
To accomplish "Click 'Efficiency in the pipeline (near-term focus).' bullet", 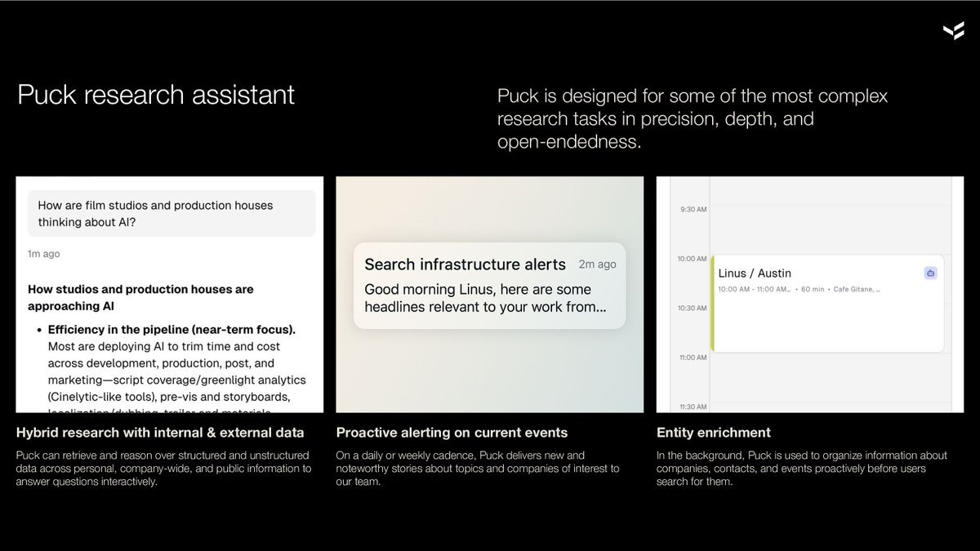I will tap(171, 330).
